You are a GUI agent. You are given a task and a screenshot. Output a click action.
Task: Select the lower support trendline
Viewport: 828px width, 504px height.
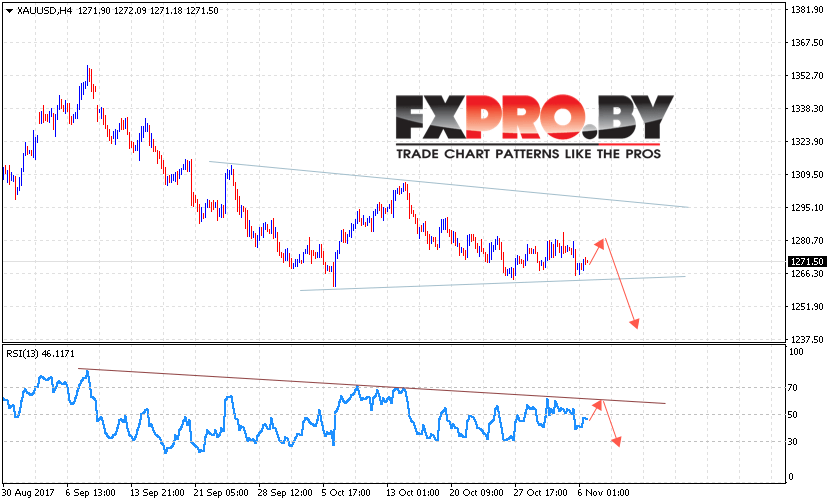coord(492,283)
